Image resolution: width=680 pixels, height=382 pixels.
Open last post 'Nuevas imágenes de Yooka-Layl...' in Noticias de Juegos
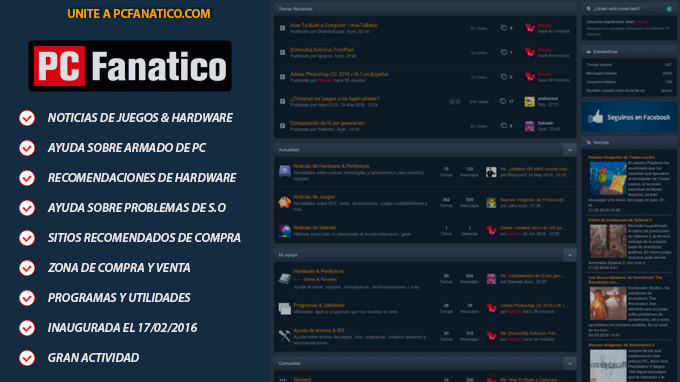pyautogui.click(x=533, y=200)
